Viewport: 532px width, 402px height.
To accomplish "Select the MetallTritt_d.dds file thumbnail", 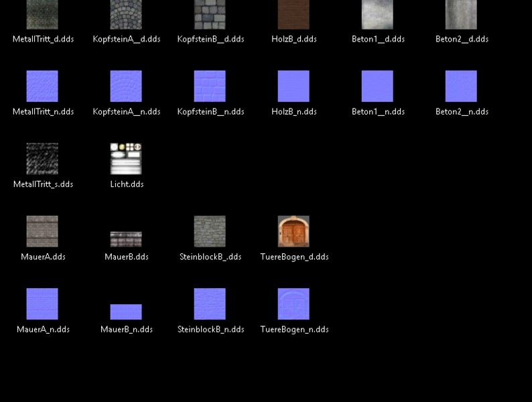I will pyautogui.click(x=42, y=15).
